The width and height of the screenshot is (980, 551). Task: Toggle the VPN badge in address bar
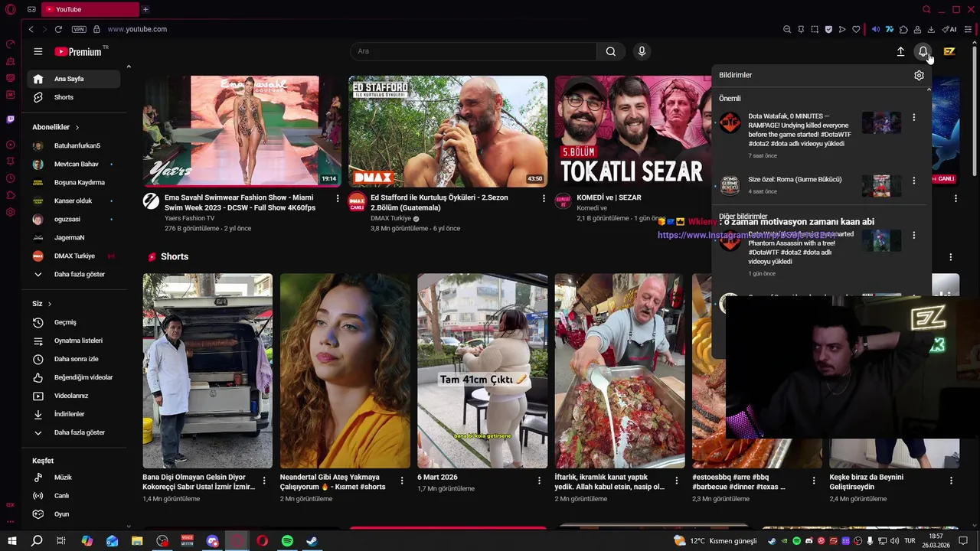tap(79, 29)
